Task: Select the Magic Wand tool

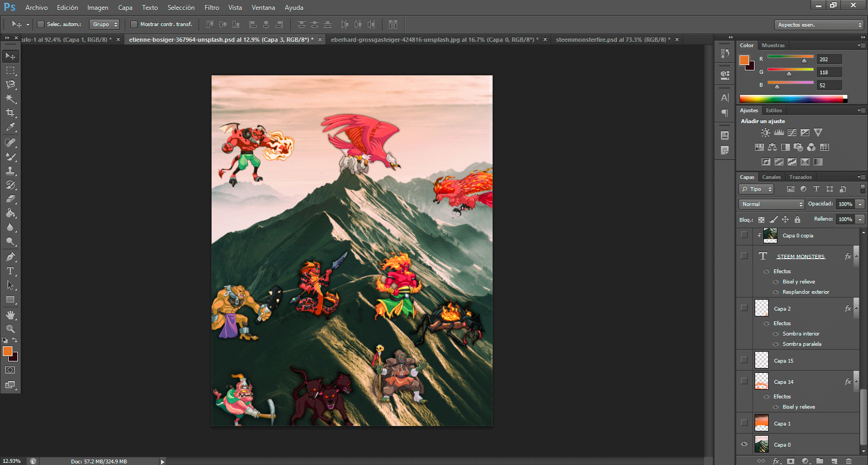Action: coord(10,99)
